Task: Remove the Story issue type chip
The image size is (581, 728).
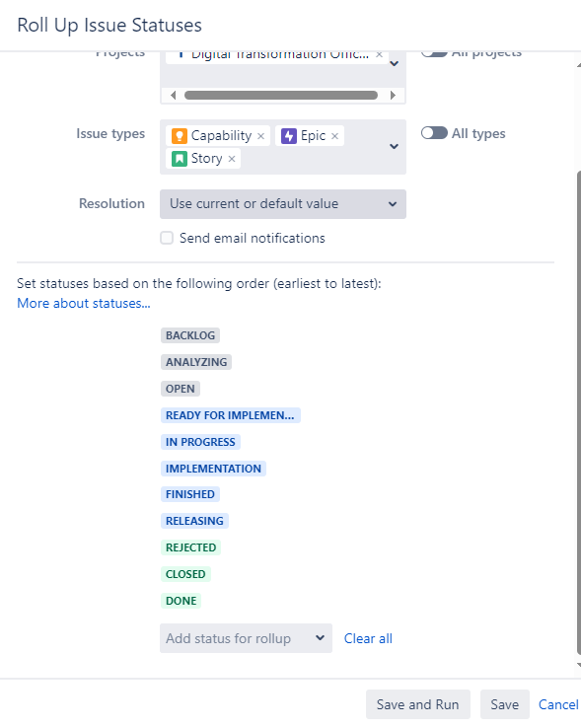Action: pyautogui.click(x=232, y=159)
